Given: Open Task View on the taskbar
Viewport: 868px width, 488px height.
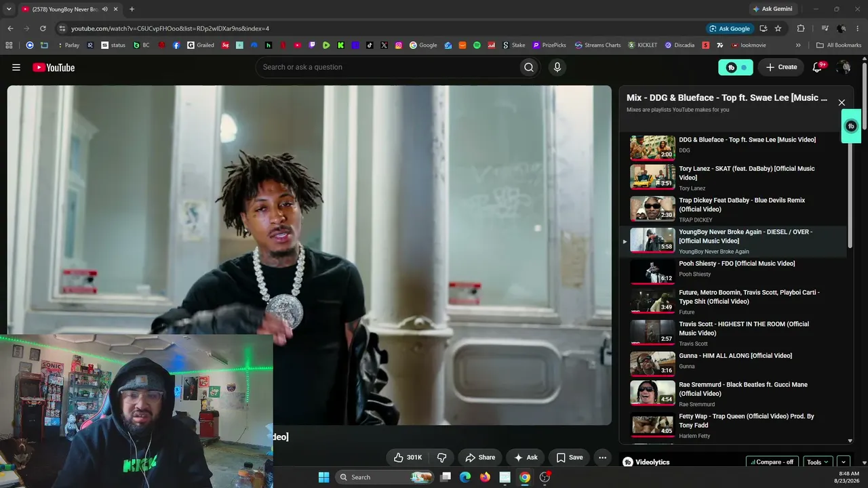Looking at the screenshot, I should (446, 477).
